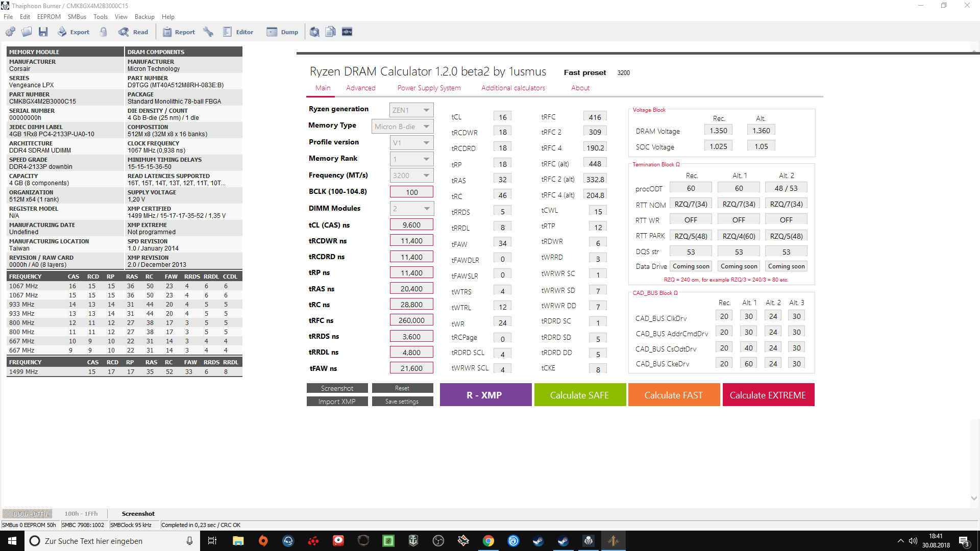Expand the Memory Type dropdown
The height and width of the screenshot is (551, 980).
[x=403, y=126]
